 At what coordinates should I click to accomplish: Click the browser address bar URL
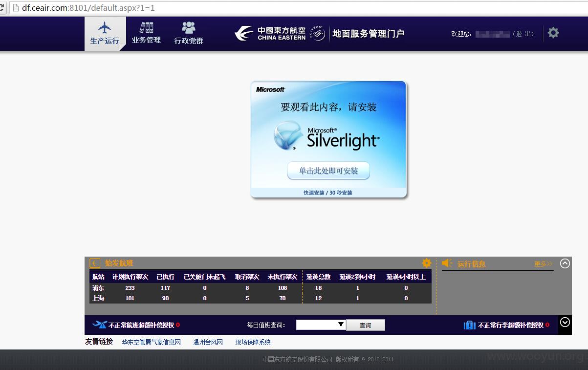[x=88, y=8]
